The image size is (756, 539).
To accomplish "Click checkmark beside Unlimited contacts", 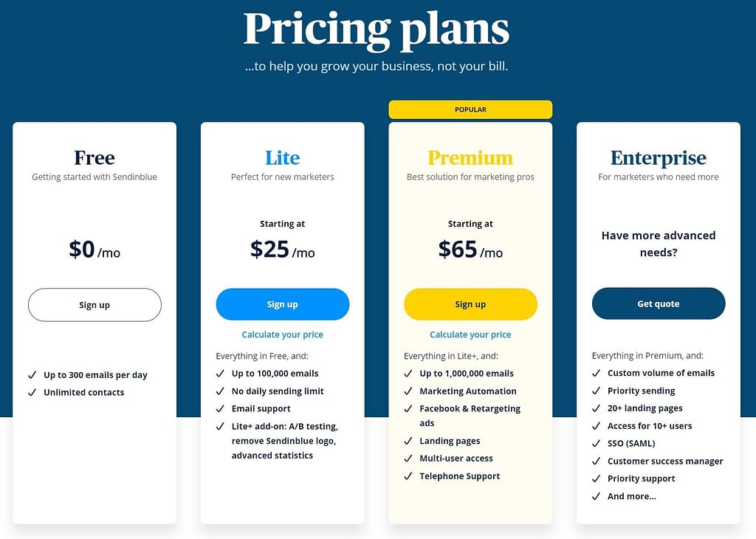I will (32, 393).
